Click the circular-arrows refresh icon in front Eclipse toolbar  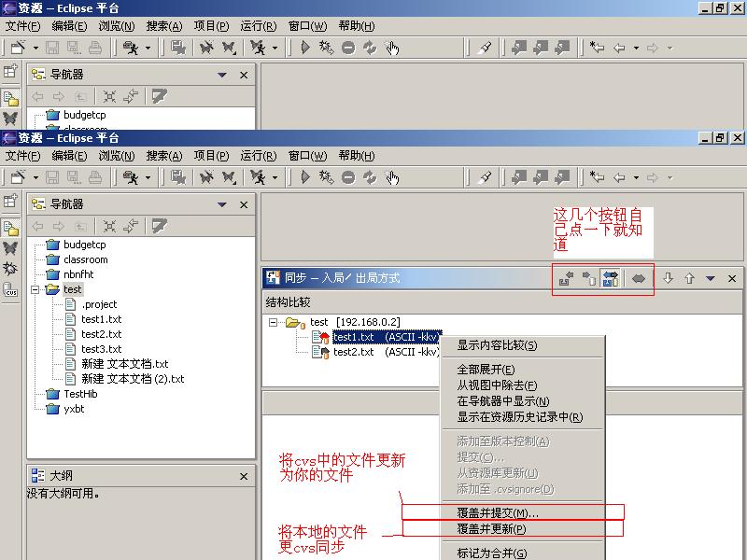coord(370,177)
